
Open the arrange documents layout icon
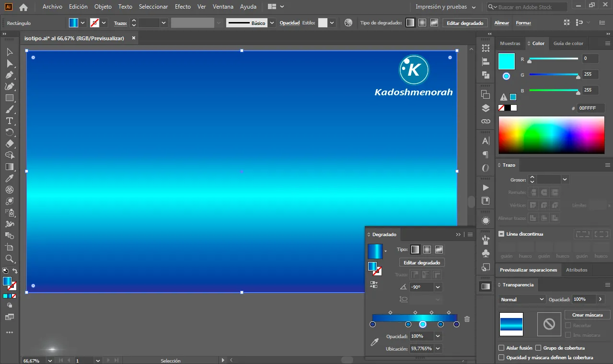[x=276, y=7]
